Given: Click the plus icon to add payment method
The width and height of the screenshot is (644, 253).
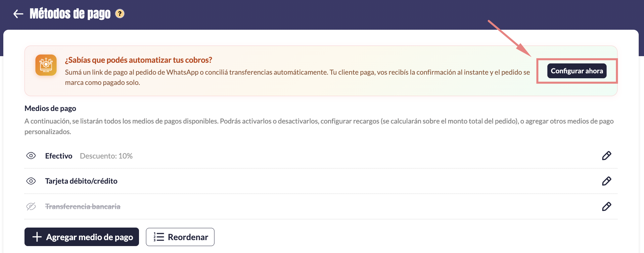Looking at the screenshot, I should tap(37, 237).
